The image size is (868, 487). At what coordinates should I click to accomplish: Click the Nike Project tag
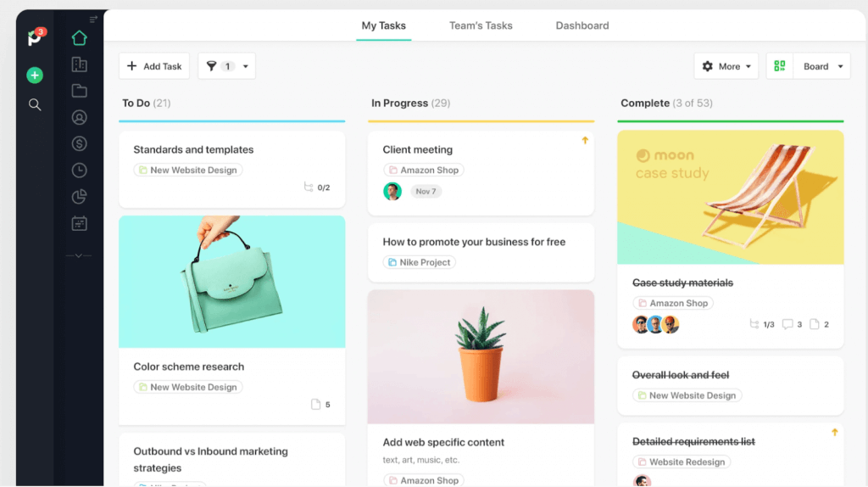419,262
